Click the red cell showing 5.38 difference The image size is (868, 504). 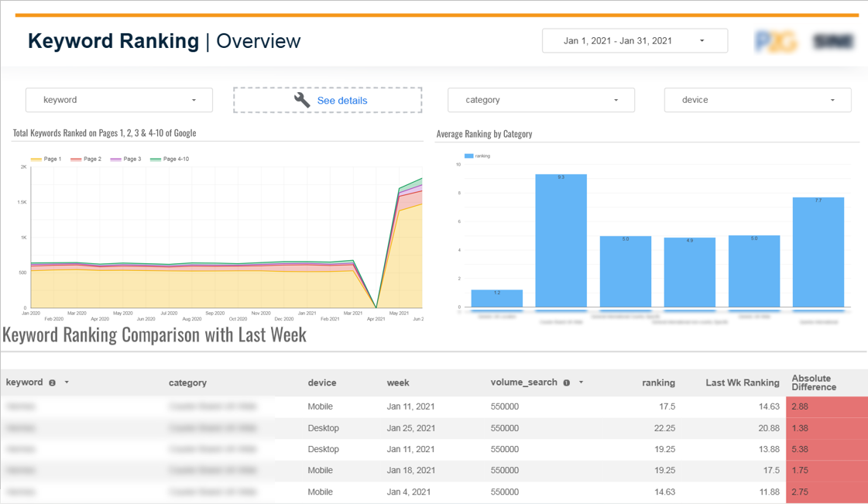click(826, 449)
